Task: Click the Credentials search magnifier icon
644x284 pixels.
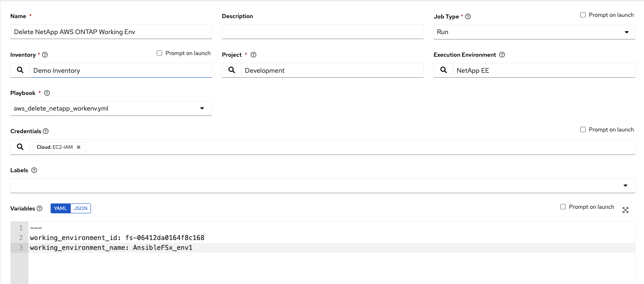Action: 20,147
